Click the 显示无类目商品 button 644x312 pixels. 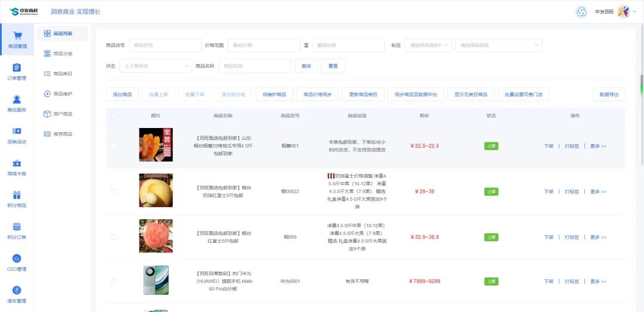[470, 94]
